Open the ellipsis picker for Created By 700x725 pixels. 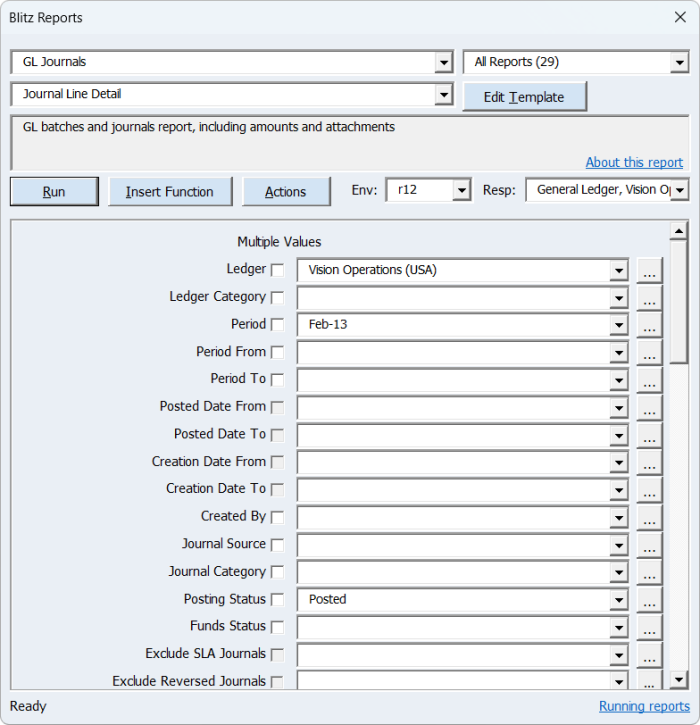[x=649, y=518]
